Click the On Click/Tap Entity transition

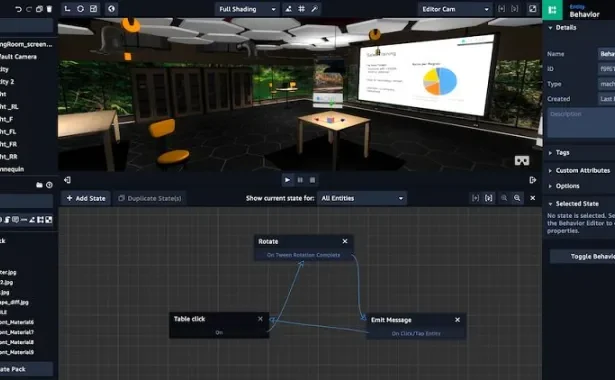(x=416, y=333)
